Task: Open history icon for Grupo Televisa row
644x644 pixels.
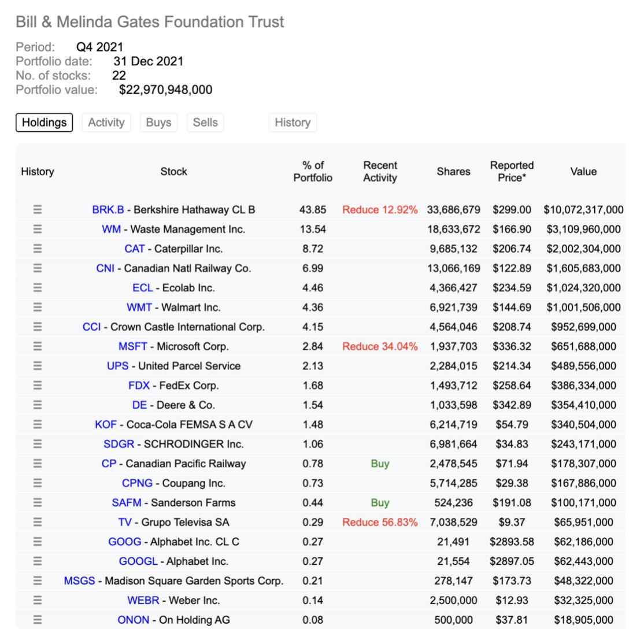Action: click(x=38, y=522)
